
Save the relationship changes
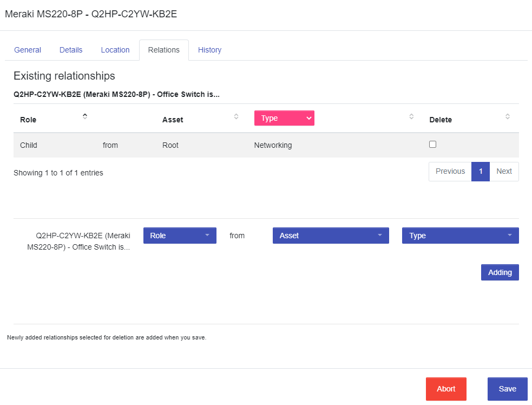(508, 389)
